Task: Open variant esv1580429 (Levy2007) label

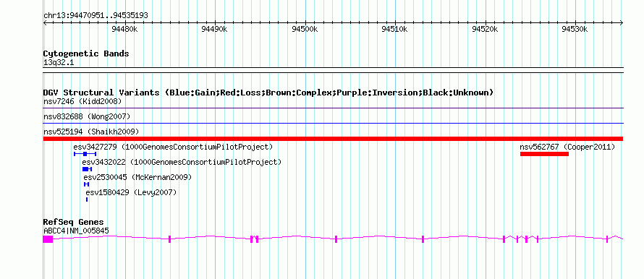Action: point(131,192)
